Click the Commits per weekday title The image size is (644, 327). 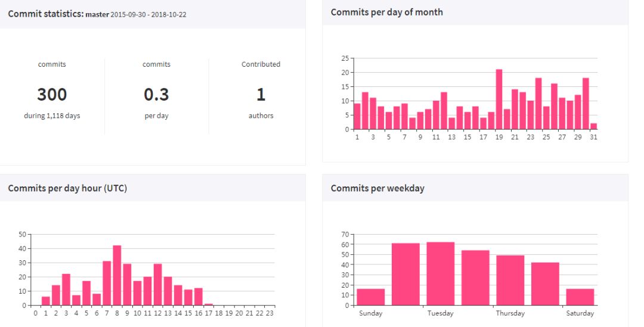pyautogui.click(x=377, y=188)
